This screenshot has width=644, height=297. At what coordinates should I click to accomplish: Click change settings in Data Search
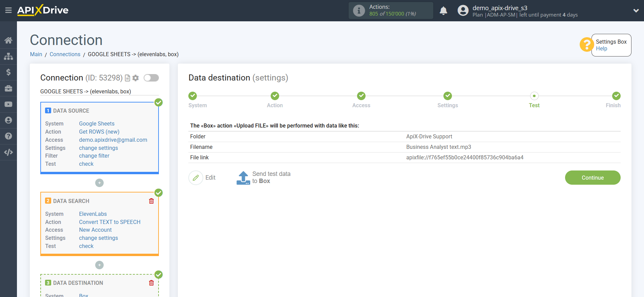(x=98, y=238)
